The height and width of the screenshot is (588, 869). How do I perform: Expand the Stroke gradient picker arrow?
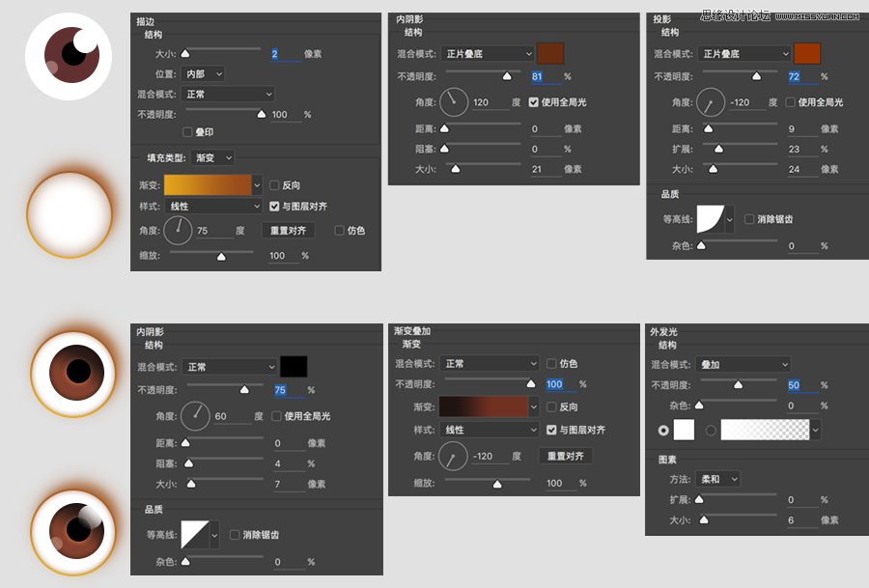(257, 185)
